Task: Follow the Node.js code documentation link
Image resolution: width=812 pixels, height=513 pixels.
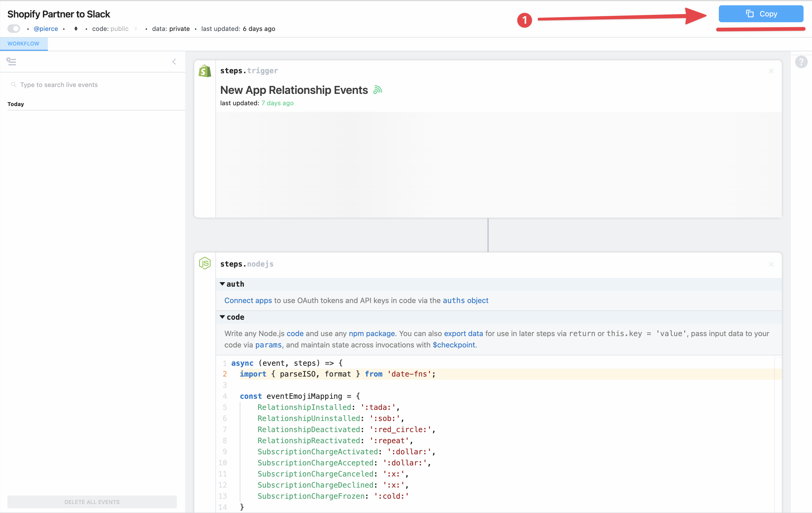Action: [295, 333]
